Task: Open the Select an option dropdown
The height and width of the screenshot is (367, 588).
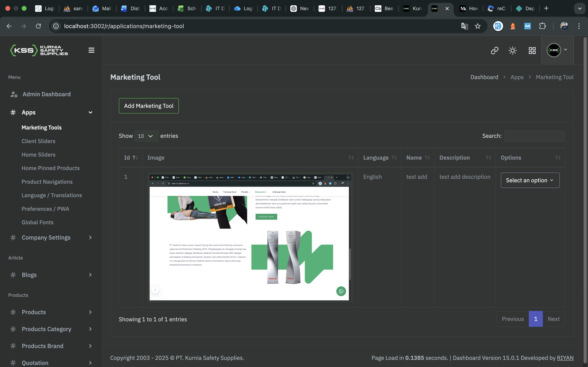Action: (530, 180)
